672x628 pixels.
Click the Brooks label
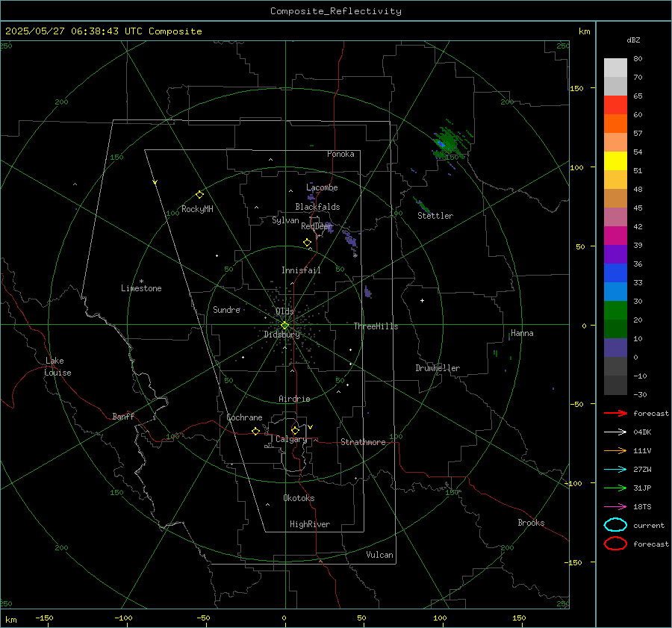tap(531, 523)
